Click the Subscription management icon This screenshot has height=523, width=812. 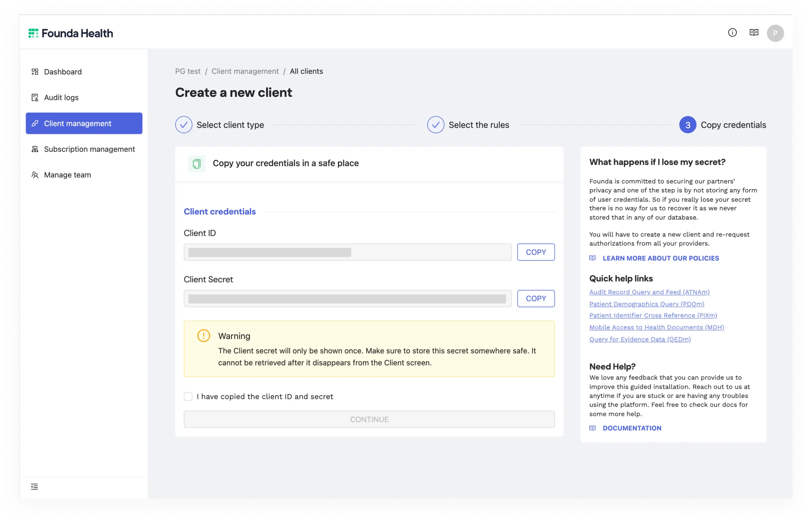35,149
